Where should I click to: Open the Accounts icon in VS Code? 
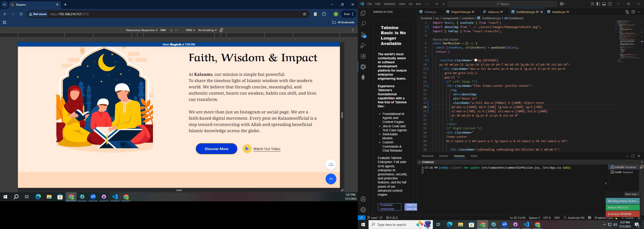pos(363,199)
